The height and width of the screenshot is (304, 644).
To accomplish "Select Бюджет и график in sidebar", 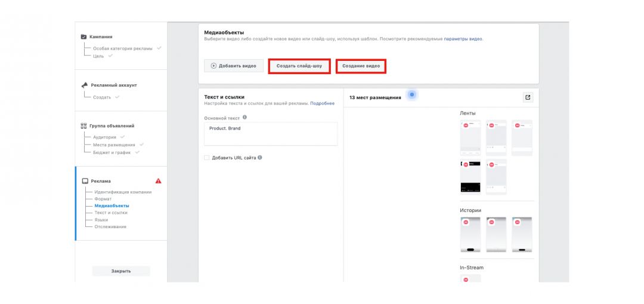I will click(112, 152).
